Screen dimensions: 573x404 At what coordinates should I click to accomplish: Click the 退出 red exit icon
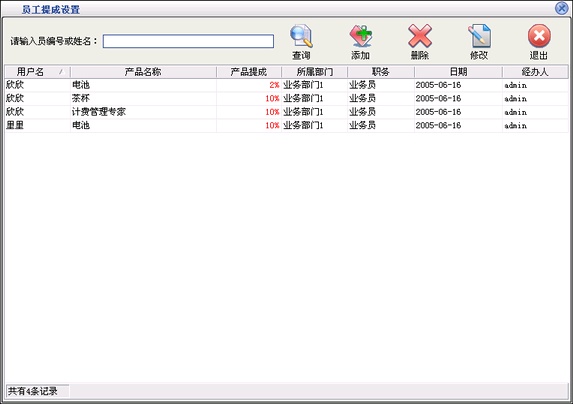(x=539, y=36)
